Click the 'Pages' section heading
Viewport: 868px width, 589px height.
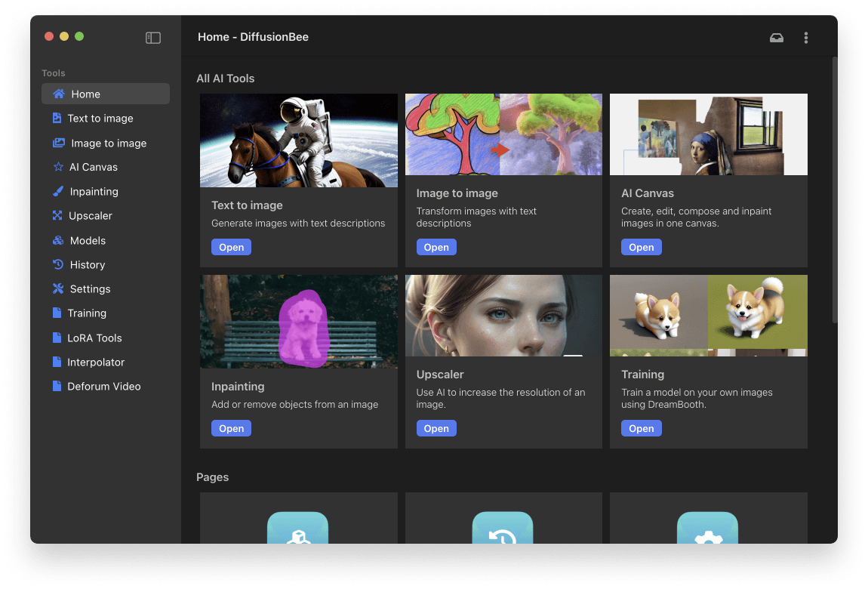coord(213,477)
